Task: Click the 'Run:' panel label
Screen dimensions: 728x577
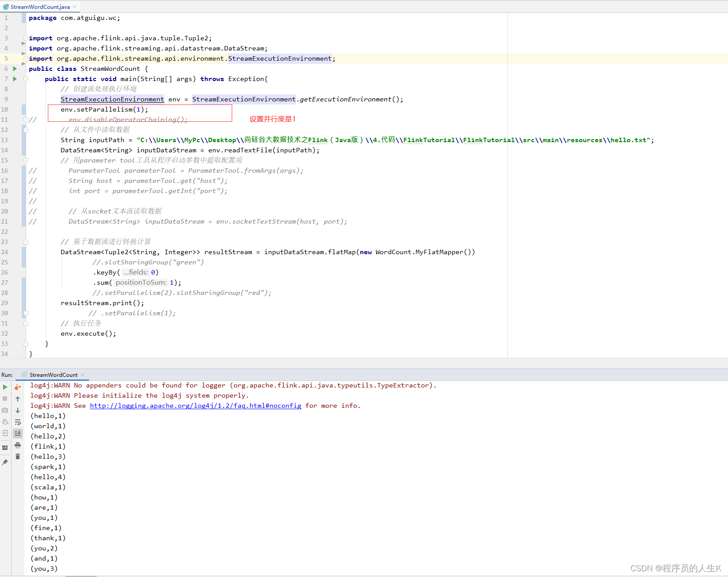Action: tap(7, 375)
